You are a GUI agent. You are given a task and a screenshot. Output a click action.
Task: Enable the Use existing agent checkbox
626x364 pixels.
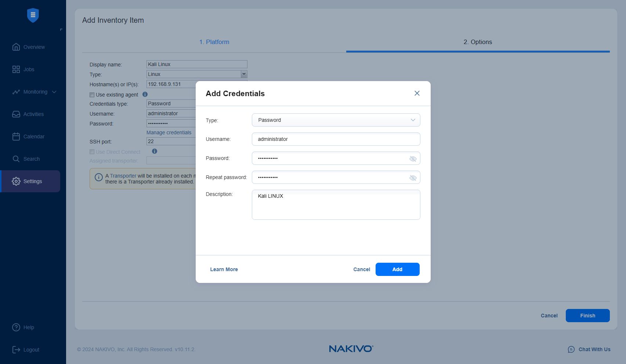point(92,95)
